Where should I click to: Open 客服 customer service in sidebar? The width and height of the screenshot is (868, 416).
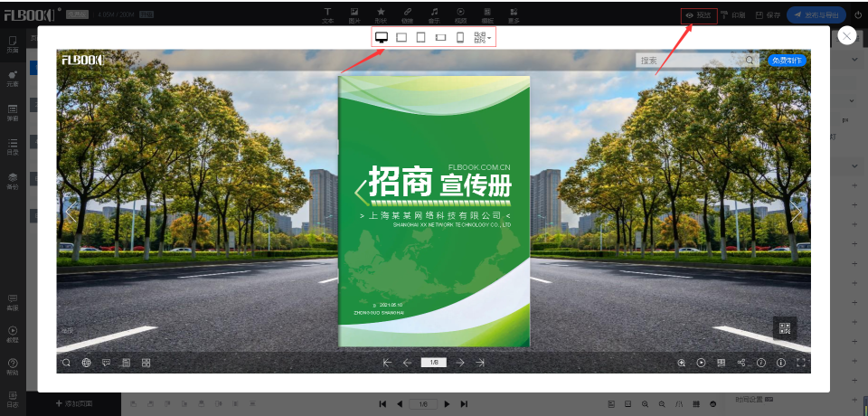pyautogui.click(x=13, y=302)
